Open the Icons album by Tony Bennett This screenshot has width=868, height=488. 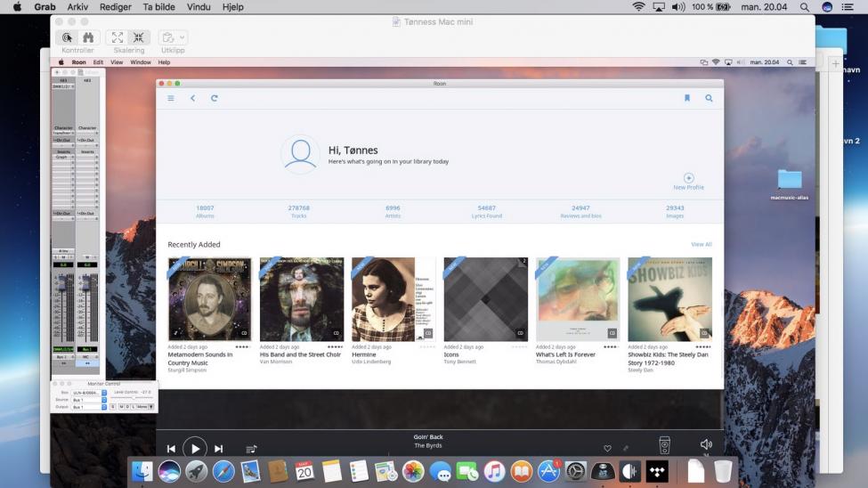point(485,299)
